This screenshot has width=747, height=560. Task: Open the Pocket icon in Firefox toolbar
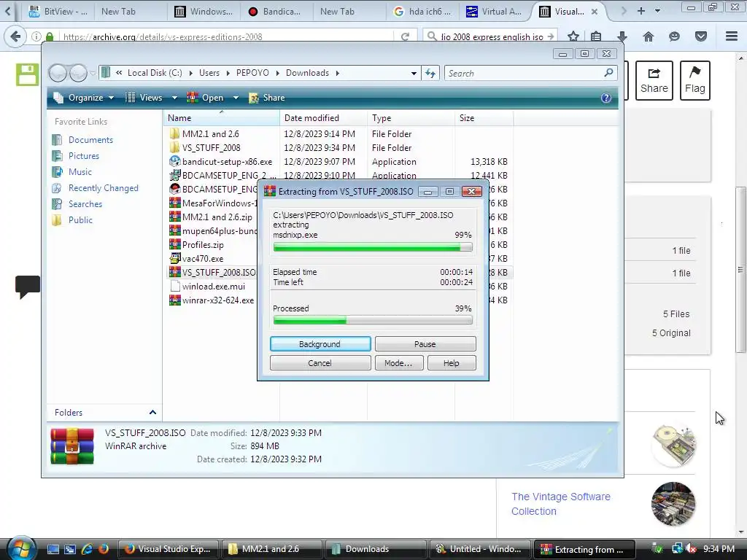[x=701, y=36]
